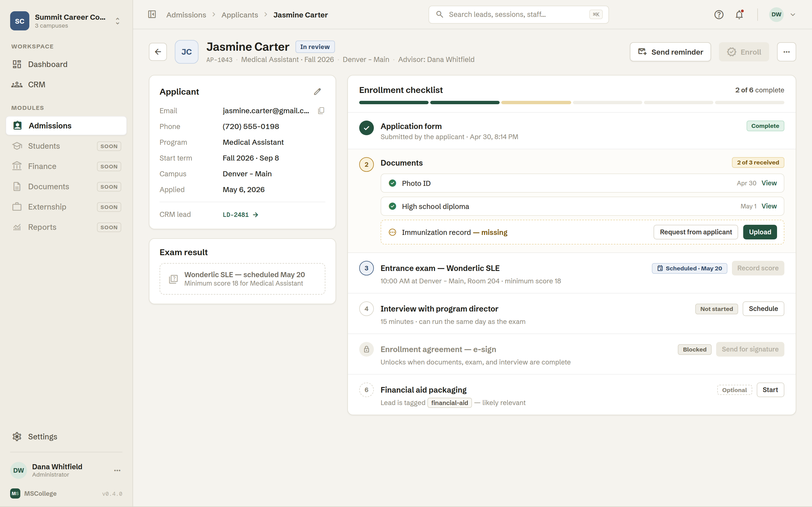This screenshot has width=812, height=507.
Task: Open Settings gear in sidebar
Action: (x=35, y=437)
